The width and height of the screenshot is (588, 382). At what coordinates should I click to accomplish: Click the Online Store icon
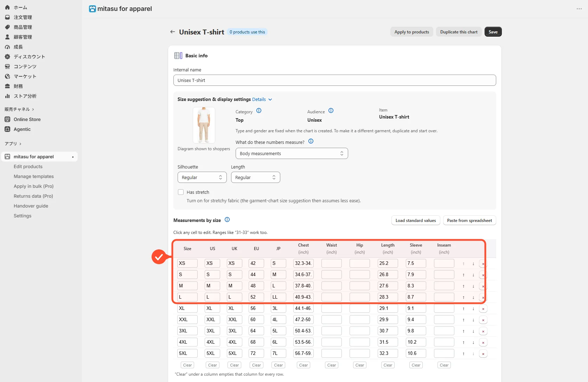pos(7,119)
